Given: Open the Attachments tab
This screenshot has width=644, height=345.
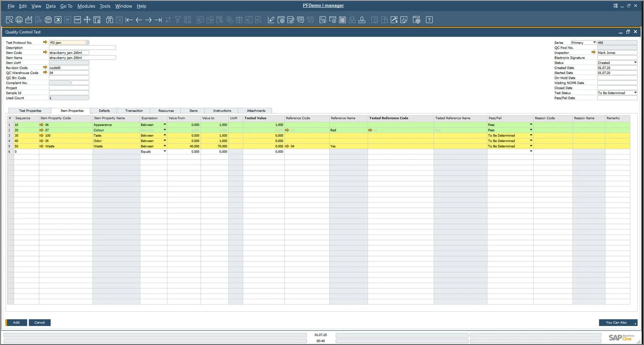Looking at the screenshot, I should pyautogui.click(x=256, y=111).
